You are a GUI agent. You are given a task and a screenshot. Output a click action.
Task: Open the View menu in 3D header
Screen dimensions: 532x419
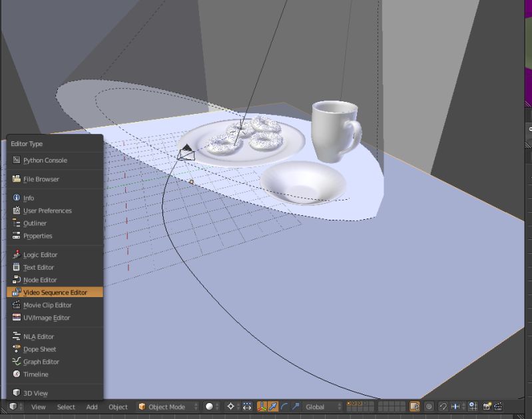[39, 407]
